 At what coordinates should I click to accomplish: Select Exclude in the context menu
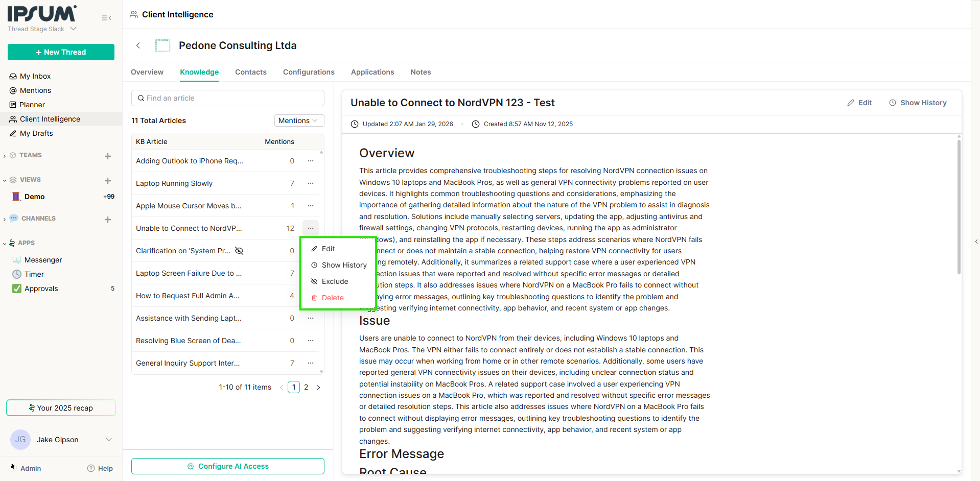point(335,281)
